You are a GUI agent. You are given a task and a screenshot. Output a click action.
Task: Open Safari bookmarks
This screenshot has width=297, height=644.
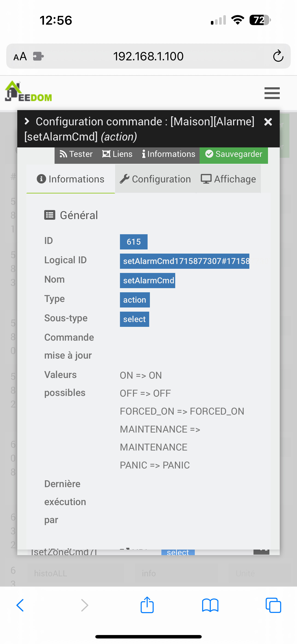(x=210, y=606)
